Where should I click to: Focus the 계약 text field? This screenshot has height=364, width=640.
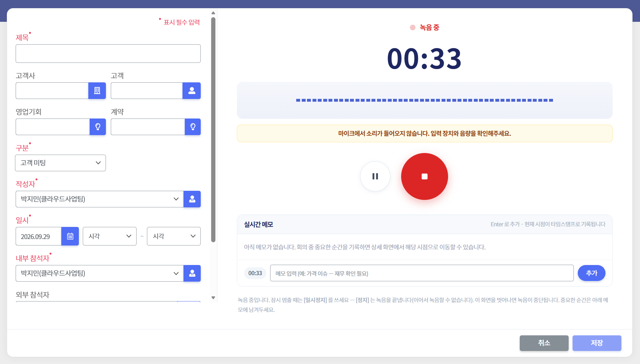(x=148, y=127)
